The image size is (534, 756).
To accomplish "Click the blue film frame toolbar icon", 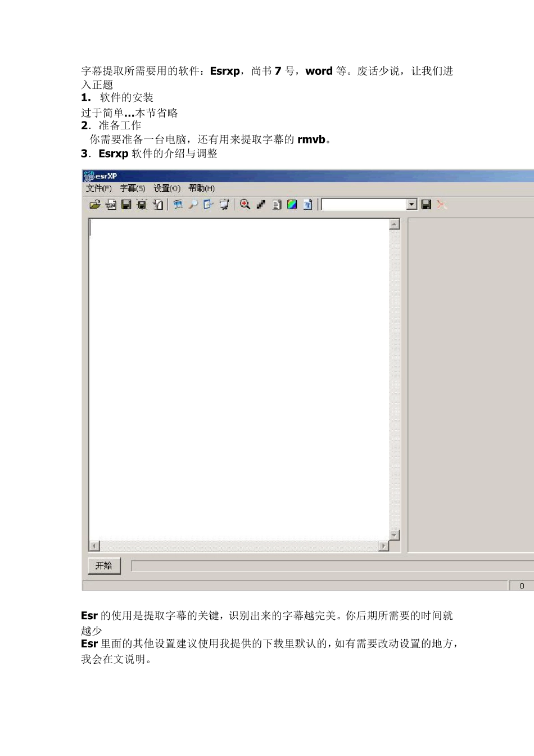I will [x=178, y=205].
